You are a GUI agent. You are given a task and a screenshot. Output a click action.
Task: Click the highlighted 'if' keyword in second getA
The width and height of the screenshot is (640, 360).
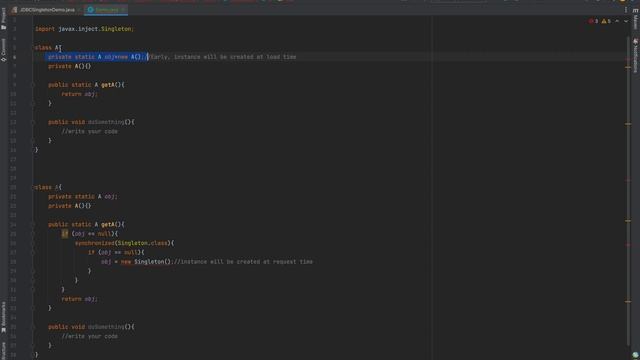pyautogui.click(x=64, y=234)
